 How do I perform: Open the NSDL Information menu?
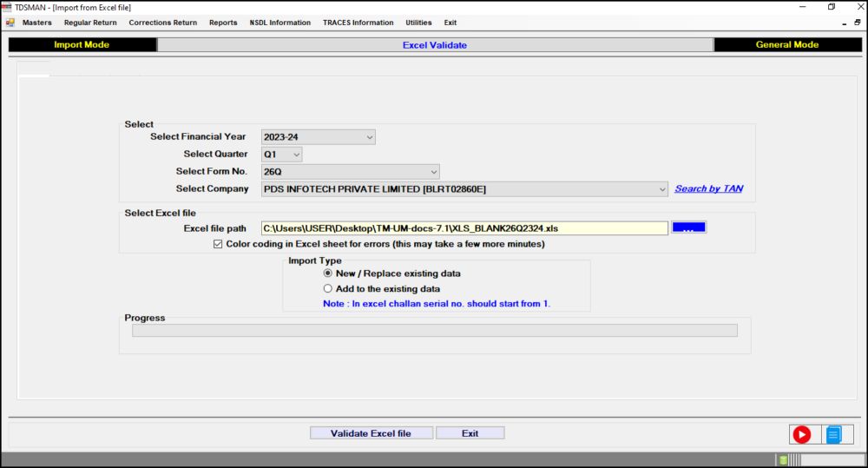[280, 23]
